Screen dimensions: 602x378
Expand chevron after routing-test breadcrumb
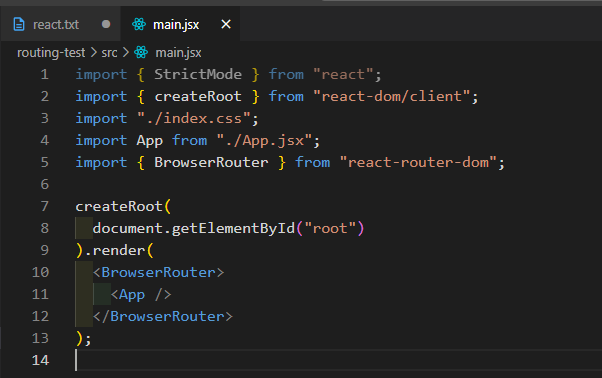click(93, 52)
